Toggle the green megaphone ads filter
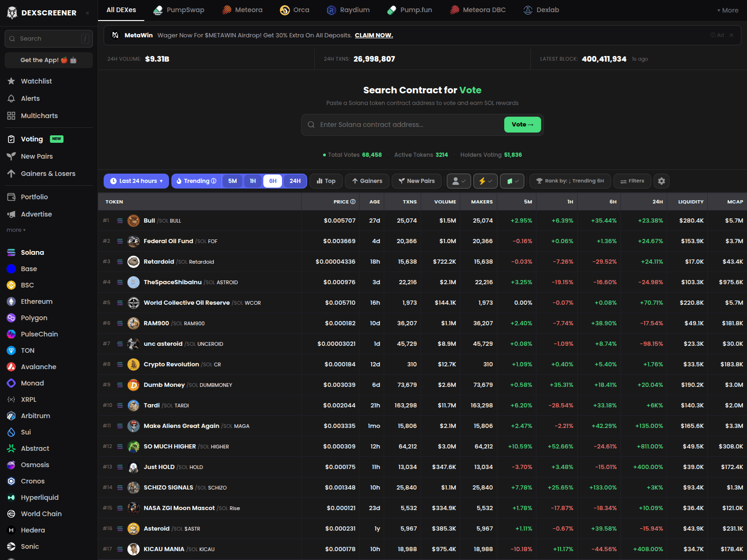 coord(512,181)
